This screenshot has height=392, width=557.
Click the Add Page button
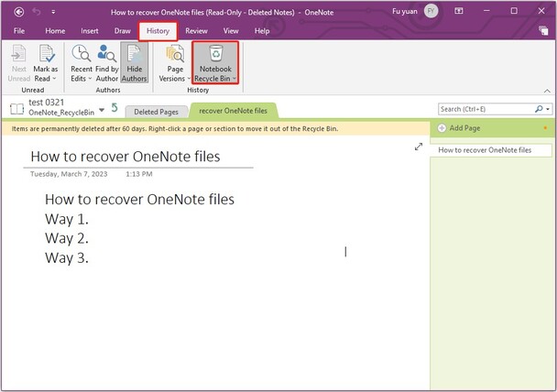464,128
